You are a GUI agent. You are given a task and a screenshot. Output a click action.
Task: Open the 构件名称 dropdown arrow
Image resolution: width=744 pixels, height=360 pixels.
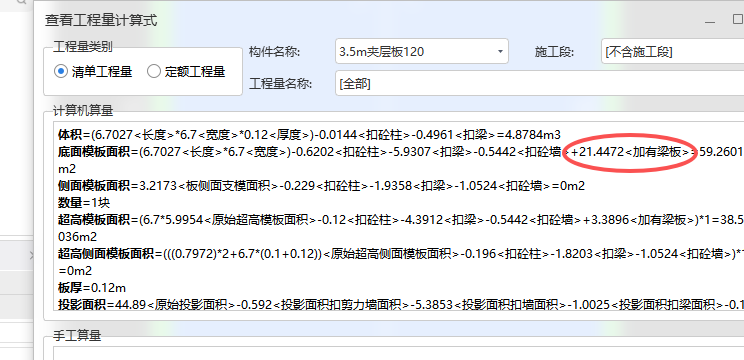[500, 51]
